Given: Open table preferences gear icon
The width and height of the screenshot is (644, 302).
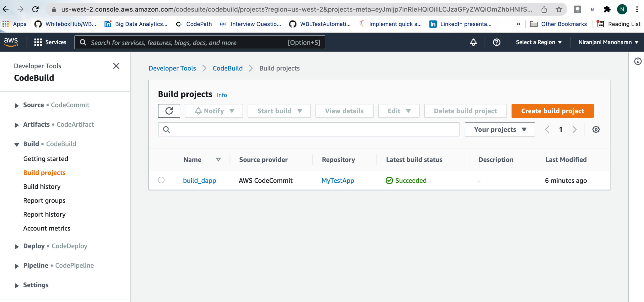Looking at the screenshot, I should [x=596, y=129].
